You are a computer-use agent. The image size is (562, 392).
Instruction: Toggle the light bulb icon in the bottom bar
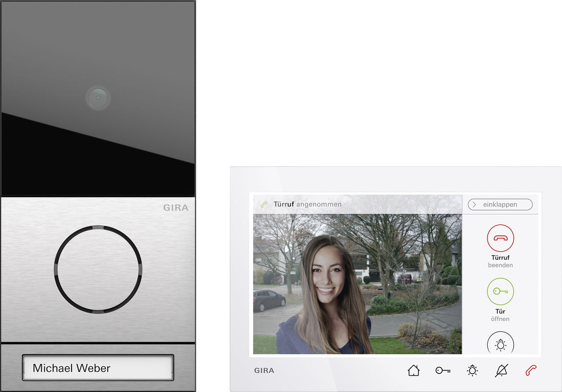click(x=472, y=370)
